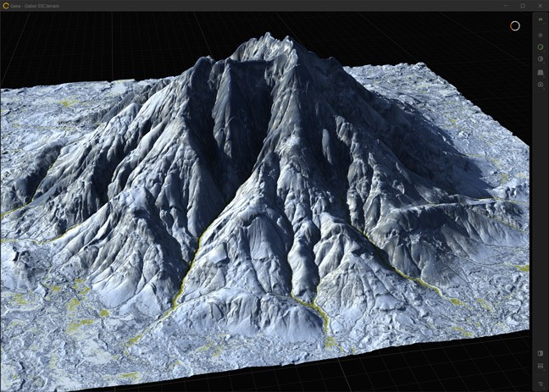Image resolution: width=549 pixels, height=392 pixels.
Task: Toggle the half-shaded circle lighting icon
Action: click(541, 59)
